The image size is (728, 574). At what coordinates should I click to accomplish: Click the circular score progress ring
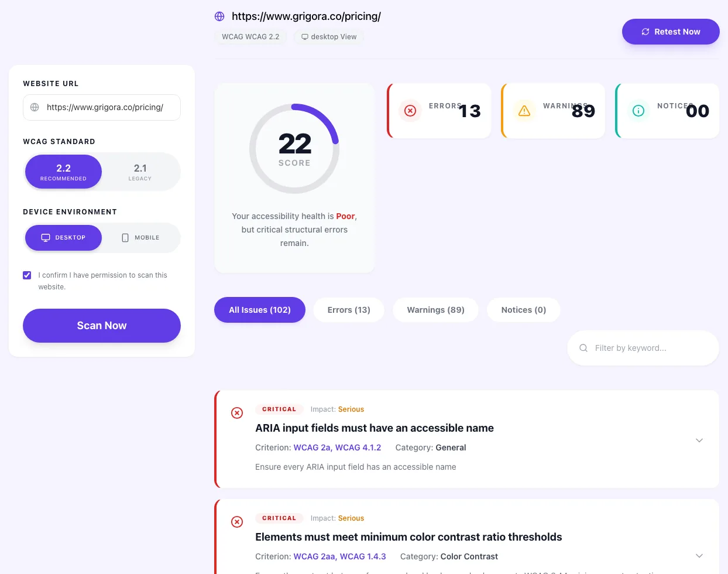point(294,149)
